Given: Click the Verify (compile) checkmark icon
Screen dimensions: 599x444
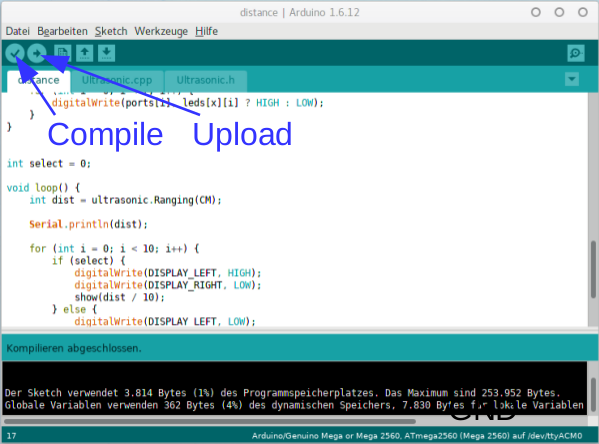Looking at the screenshot, I should pyautogui.click(x=15, y=53).
